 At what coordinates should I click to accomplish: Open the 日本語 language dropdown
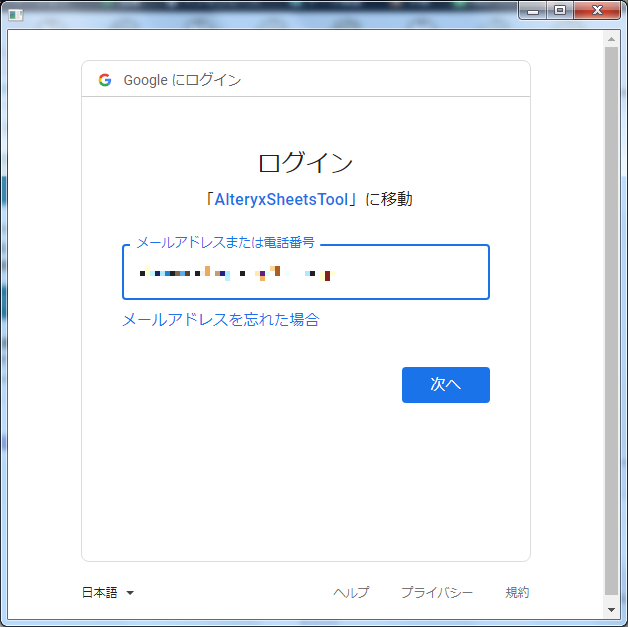[108, 592]
